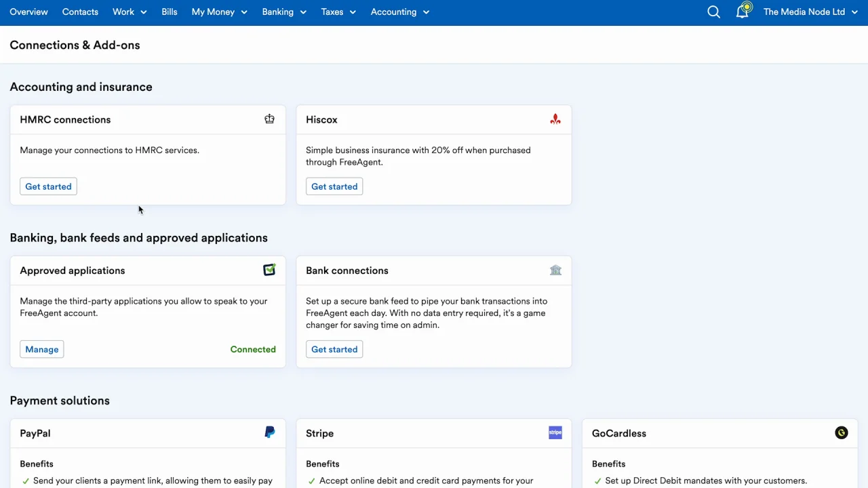Open the notifications bell icon

742,12
